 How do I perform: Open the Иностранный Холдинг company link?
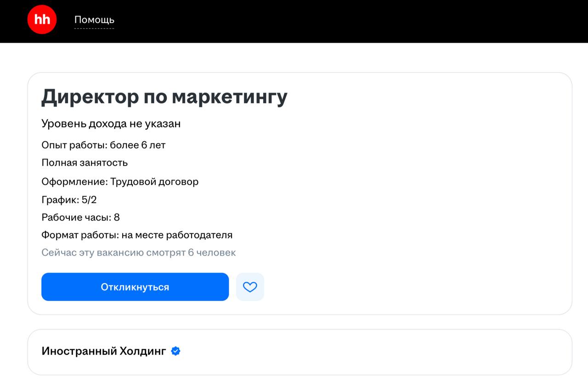pos(103,351)
